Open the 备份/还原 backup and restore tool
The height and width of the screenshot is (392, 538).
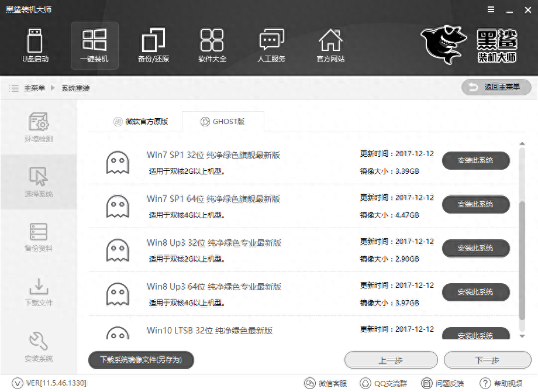pos(153,46)
